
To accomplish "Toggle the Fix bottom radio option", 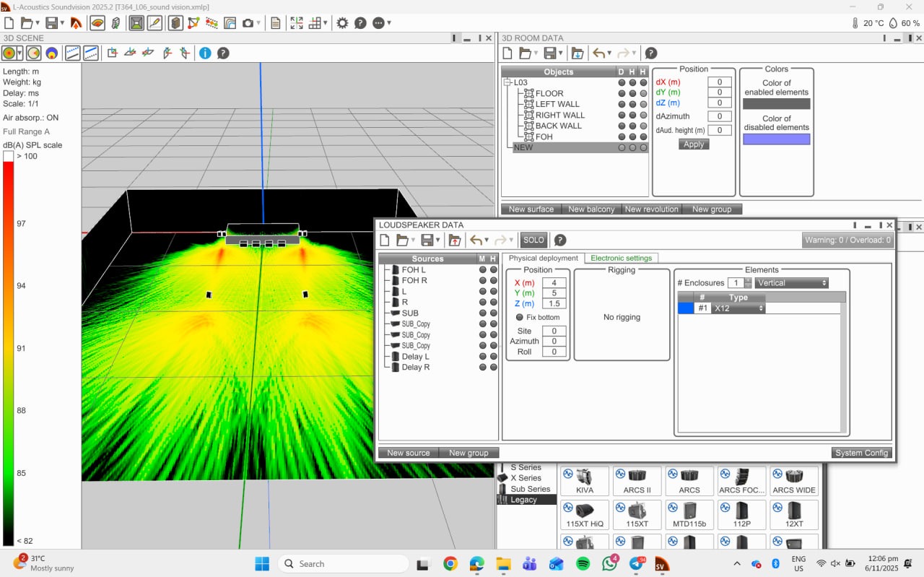I will (x=520, y=317).
